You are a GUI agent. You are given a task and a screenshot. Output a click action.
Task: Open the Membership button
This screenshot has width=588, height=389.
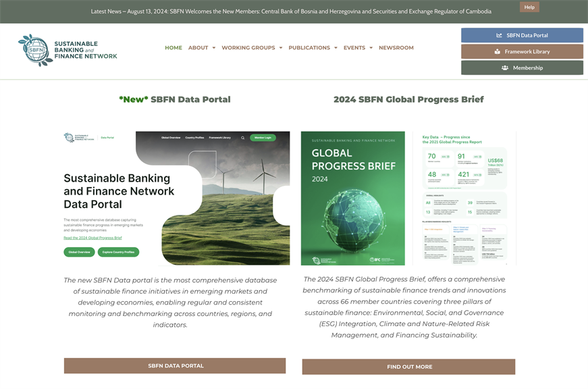pos(522,68)
